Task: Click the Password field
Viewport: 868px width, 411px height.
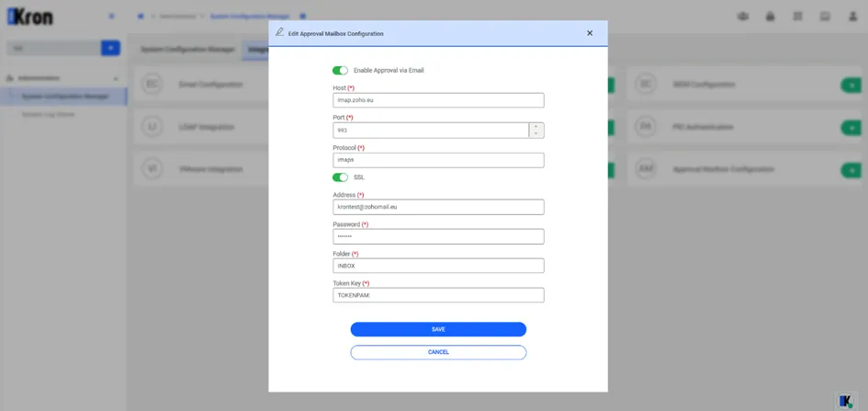Action: (438, 236)
